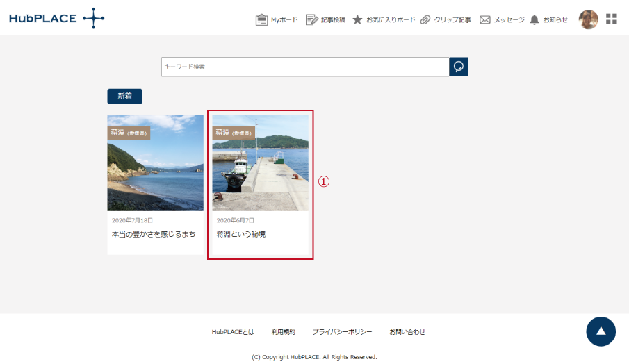This screenshot has height=364, width=629.
Task: Open the クリップ記事 menu label
Action: tap(452, 19)
